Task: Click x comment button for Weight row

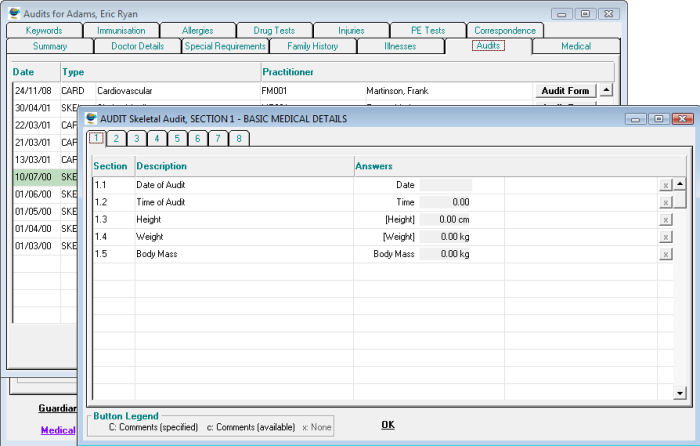Action: [x=665, y=237]
